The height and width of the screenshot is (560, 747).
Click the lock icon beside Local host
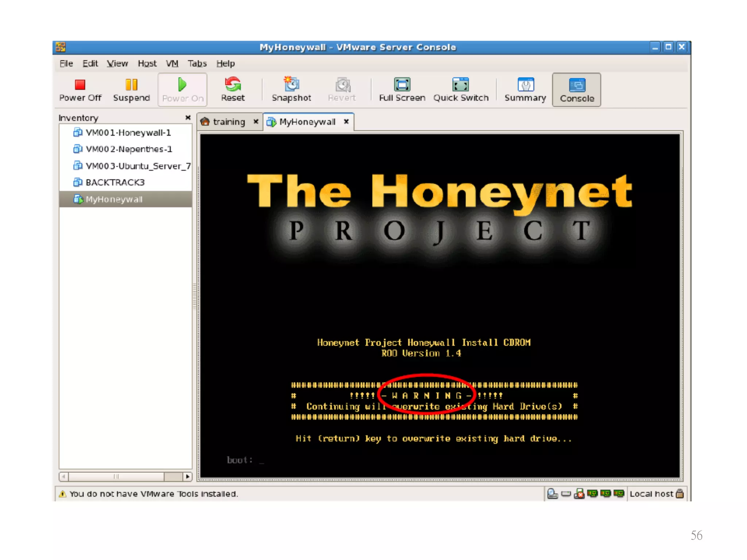point(680,494)
